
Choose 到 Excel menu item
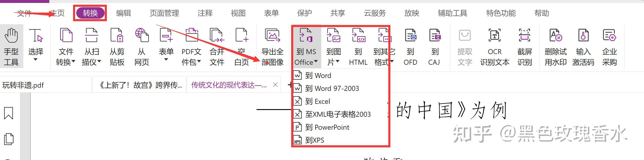[x=340, y=101]
